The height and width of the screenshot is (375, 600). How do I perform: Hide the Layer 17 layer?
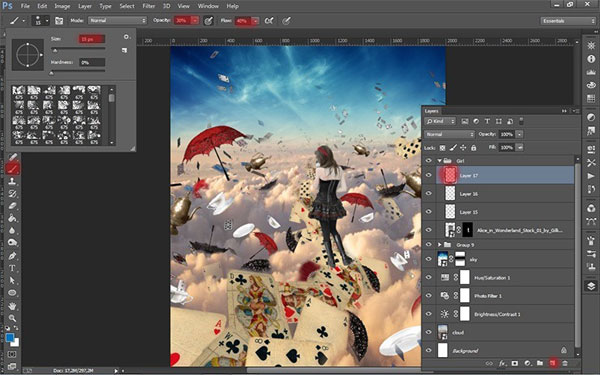coord(429,175)
